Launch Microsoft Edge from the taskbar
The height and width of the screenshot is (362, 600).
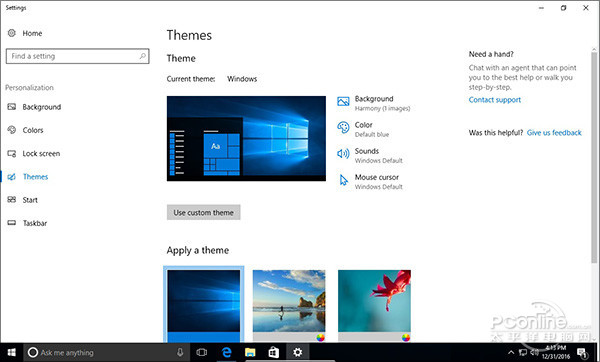click(x=226, y=352)
